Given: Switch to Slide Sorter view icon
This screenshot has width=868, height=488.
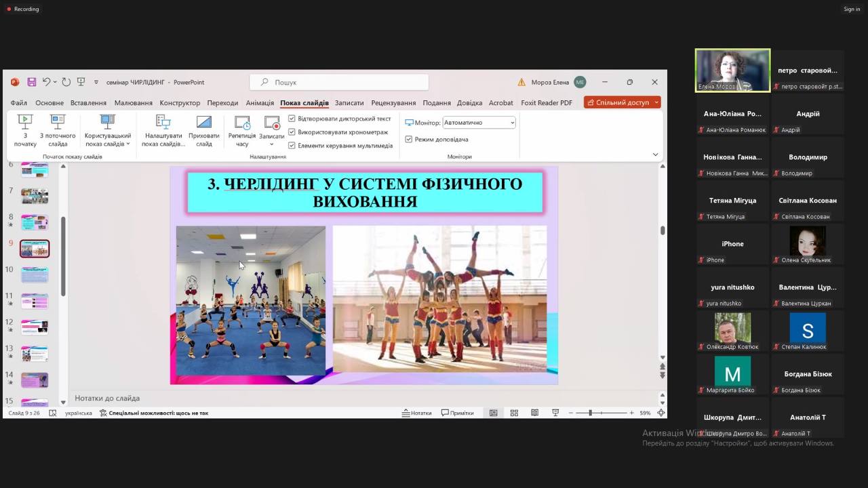Looking at the screenshot, I should point(514,413).
